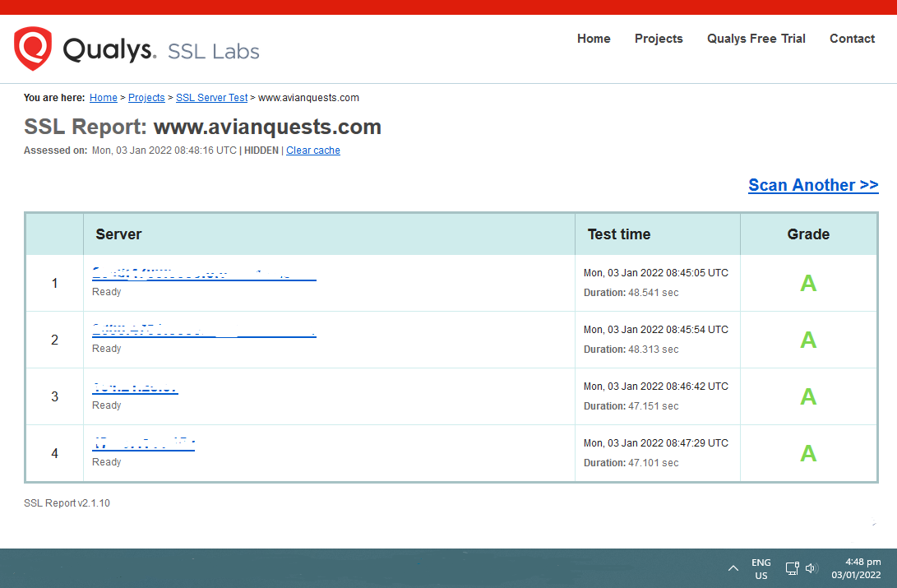Click the grade A for server 1
This screenshot has height=588, width=897.
click(x=807, y=283)
